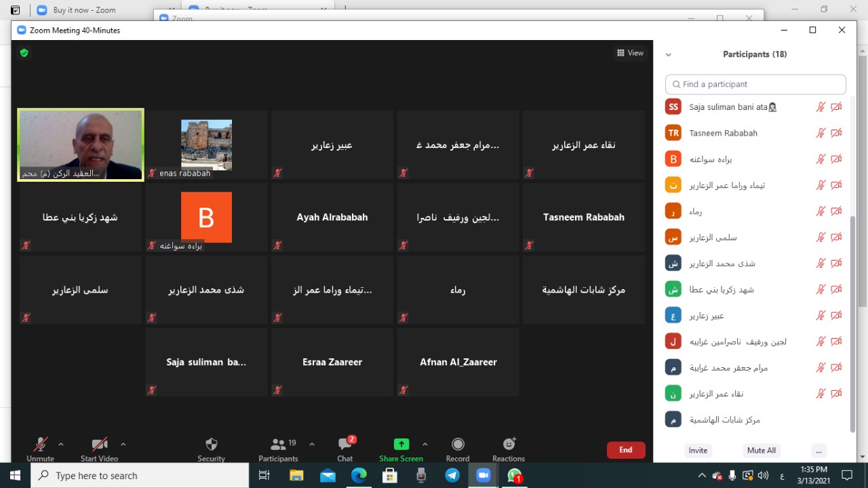Click the green encryption shield icon

(x=24, y=53)
